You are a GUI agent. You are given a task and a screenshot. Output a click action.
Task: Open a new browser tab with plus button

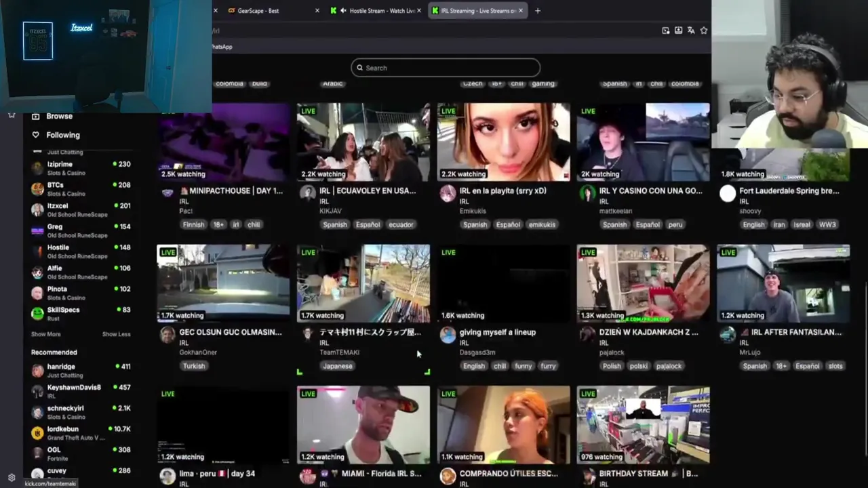(x=538, y=11)
